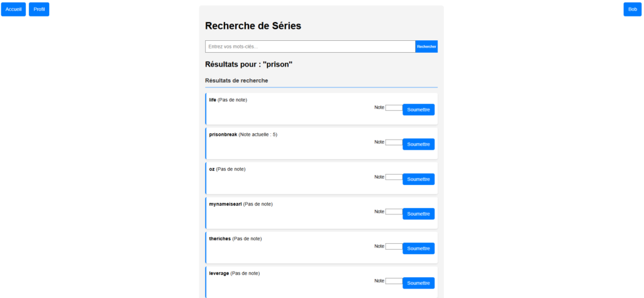Submit the rating for leverage
Image resolution: width=644 pixels, height=298 pixels.
tap(418, 283)
